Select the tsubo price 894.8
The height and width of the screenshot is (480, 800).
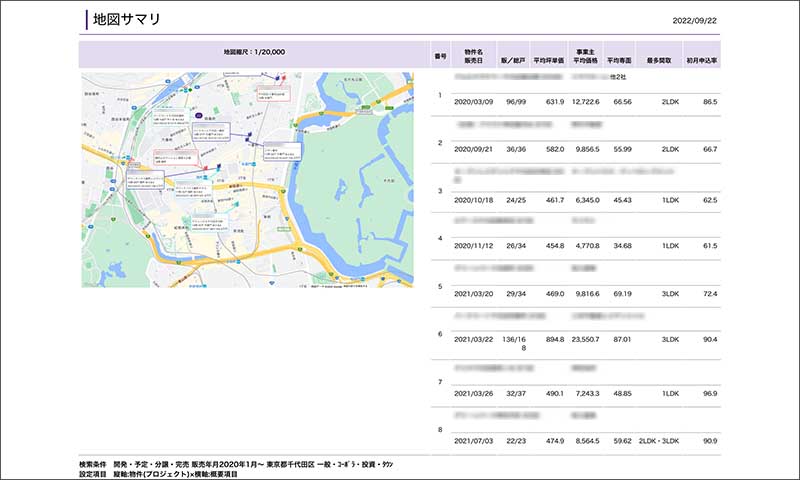point(555,339)
